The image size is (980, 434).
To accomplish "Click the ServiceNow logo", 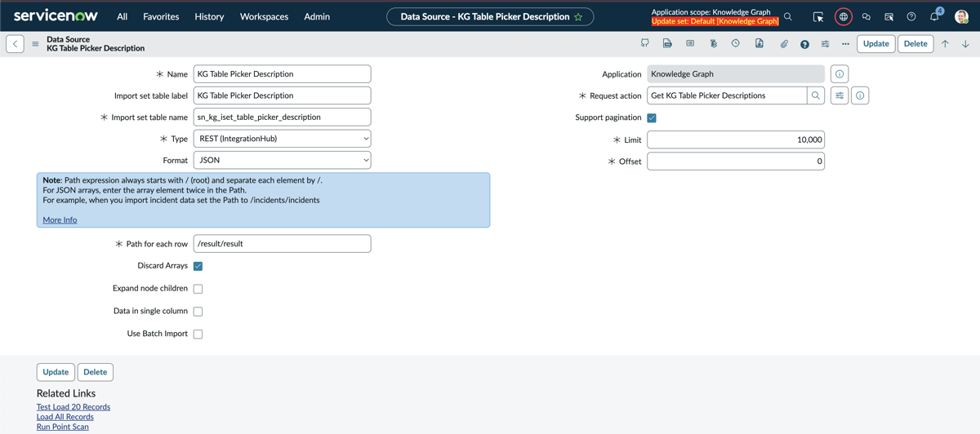I will click(56, 15).
